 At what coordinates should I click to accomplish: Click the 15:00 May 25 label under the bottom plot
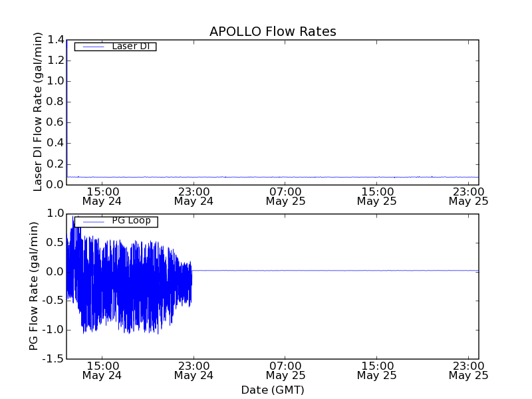376,371
